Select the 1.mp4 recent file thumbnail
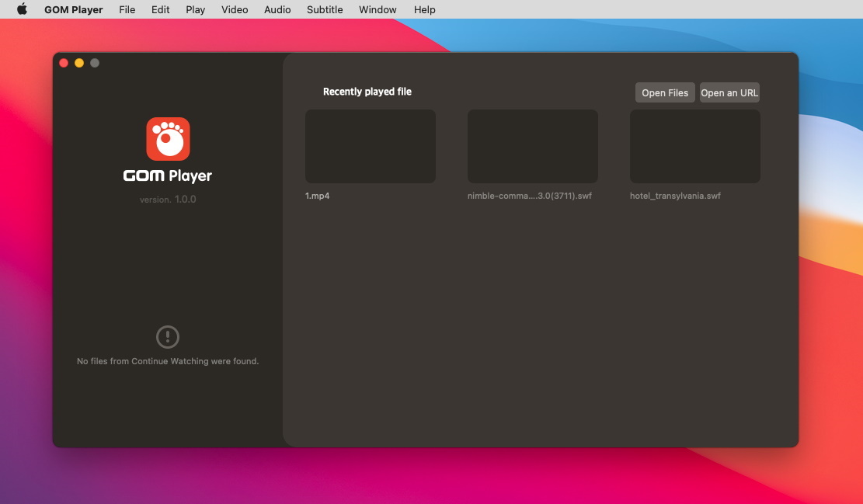863x504 pixels. coord(371,146)
